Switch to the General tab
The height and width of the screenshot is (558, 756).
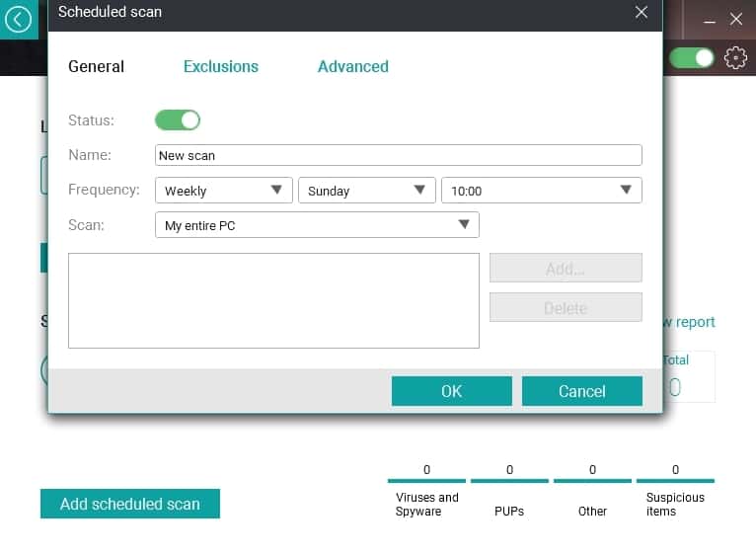coord(97,66)
